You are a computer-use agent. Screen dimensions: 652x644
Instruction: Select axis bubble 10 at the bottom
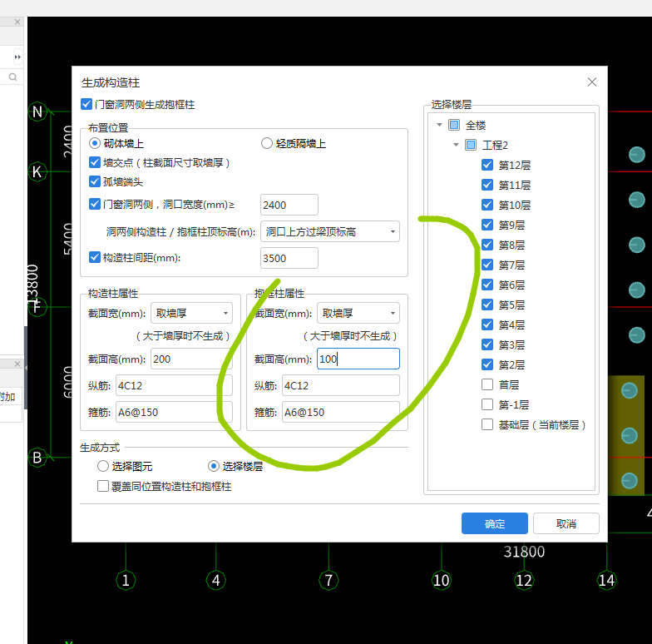point(441,580)
